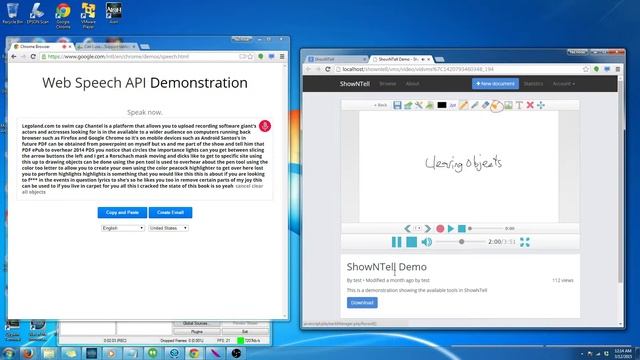Open Google Chrome desktop shortcut
The width and height of the screenshot is (640, 360).
click(63, 16)
